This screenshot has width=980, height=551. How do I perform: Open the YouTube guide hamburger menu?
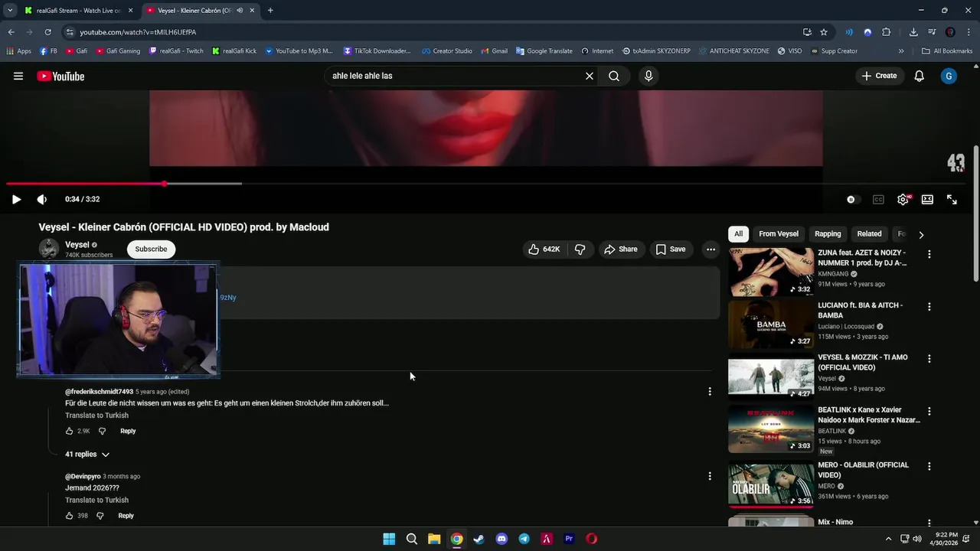point(18,76)
